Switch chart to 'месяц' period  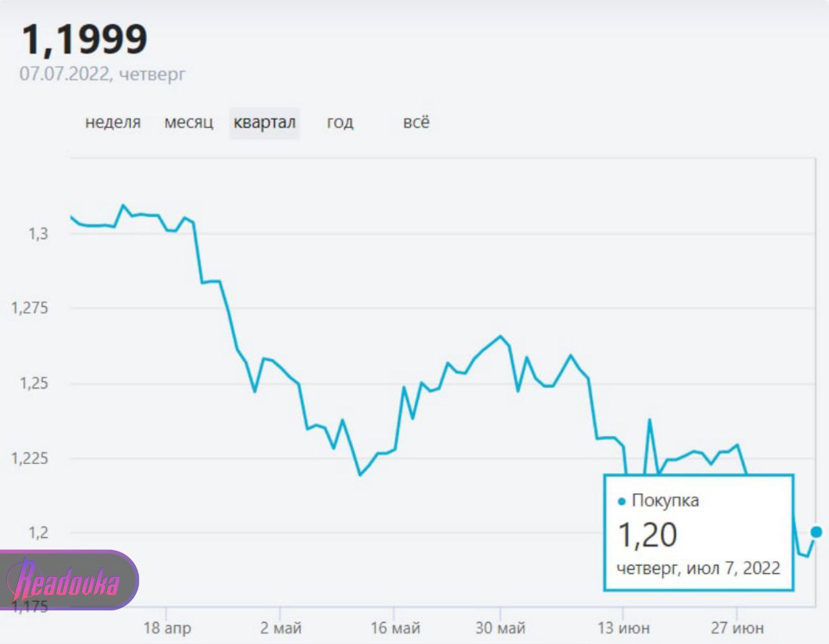tap(188, 122)
